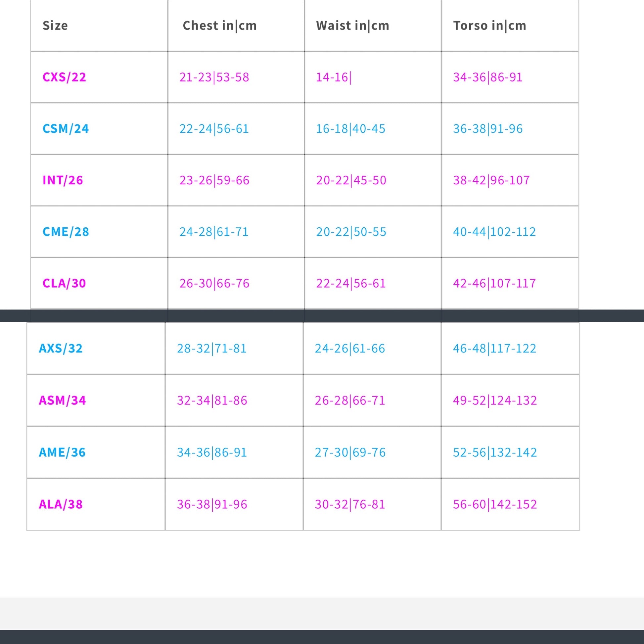Click torso value 38-42|96-107
Viewport: 644px width, 644px height.
pyautogui.click(x=491, y=180)
